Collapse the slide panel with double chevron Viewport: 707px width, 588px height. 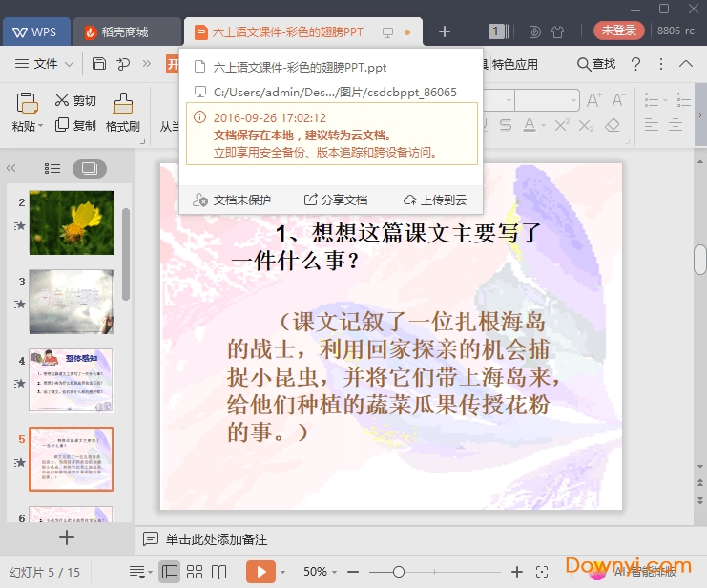11,168
